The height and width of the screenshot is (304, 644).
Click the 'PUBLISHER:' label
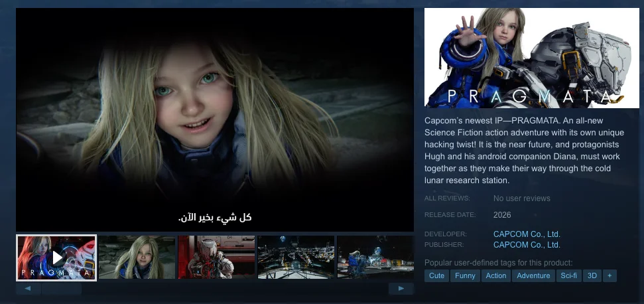[444, 245]
